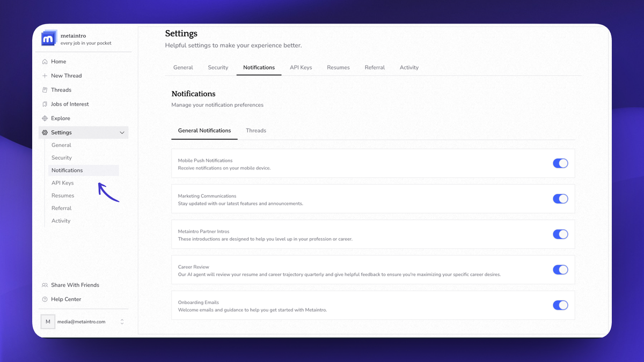Collapse the Settings sidebar chevron
Screen dimensions: 644x362
122,132
